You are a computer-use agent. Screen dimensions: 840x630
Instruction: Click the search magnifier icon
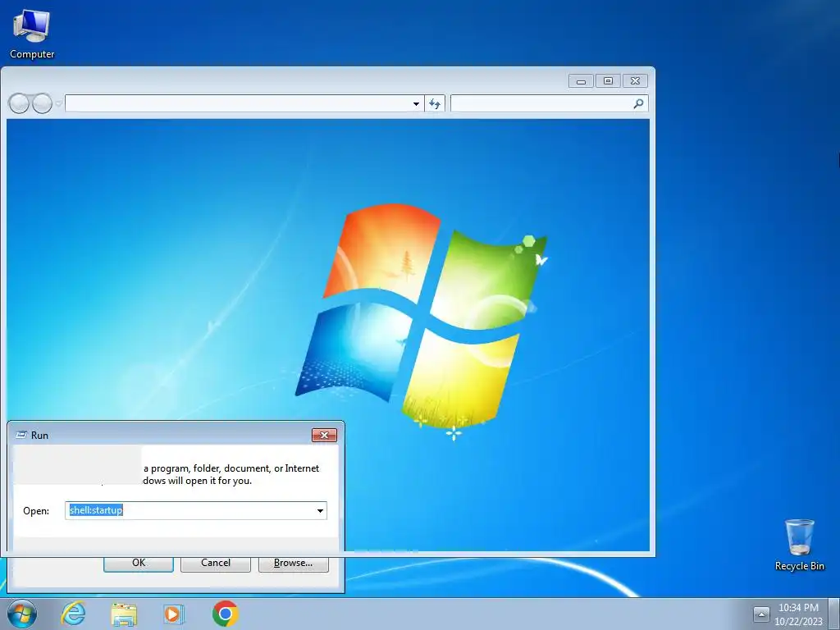[x=638, y=104]
